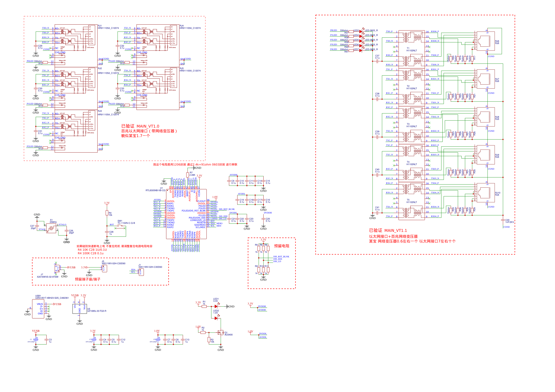Click the SW1 reset switch symbol

click(x=120, y=226)
